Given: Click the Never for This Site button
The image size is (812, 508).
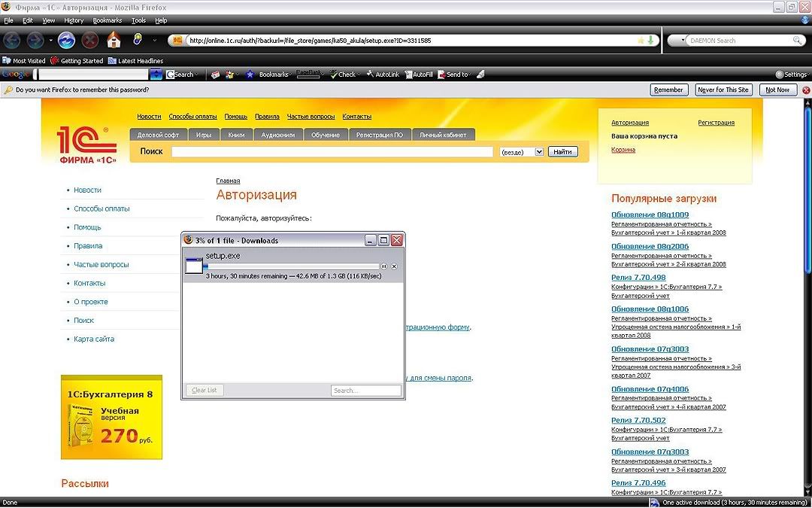Looking at the screenshot, I should (723, 90).
